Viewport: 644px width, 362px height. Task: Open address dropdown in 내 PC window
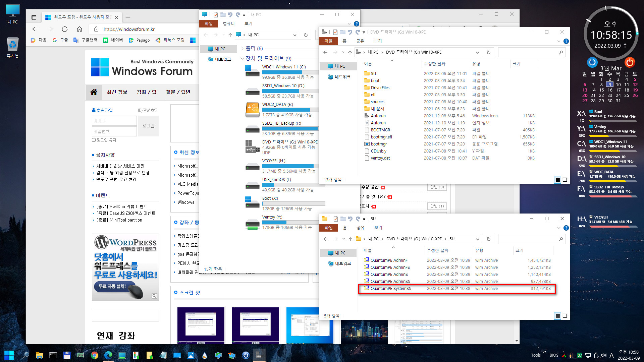(294, 35)
